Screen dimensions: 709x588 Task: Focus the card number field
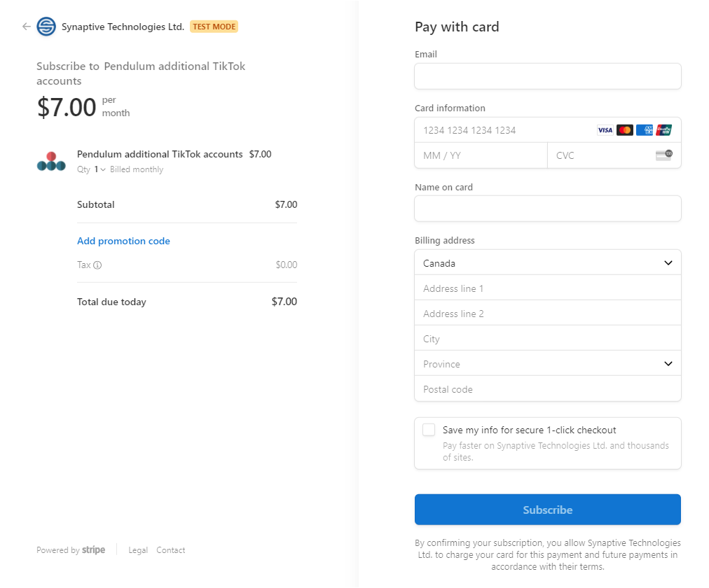click(548, 130)
